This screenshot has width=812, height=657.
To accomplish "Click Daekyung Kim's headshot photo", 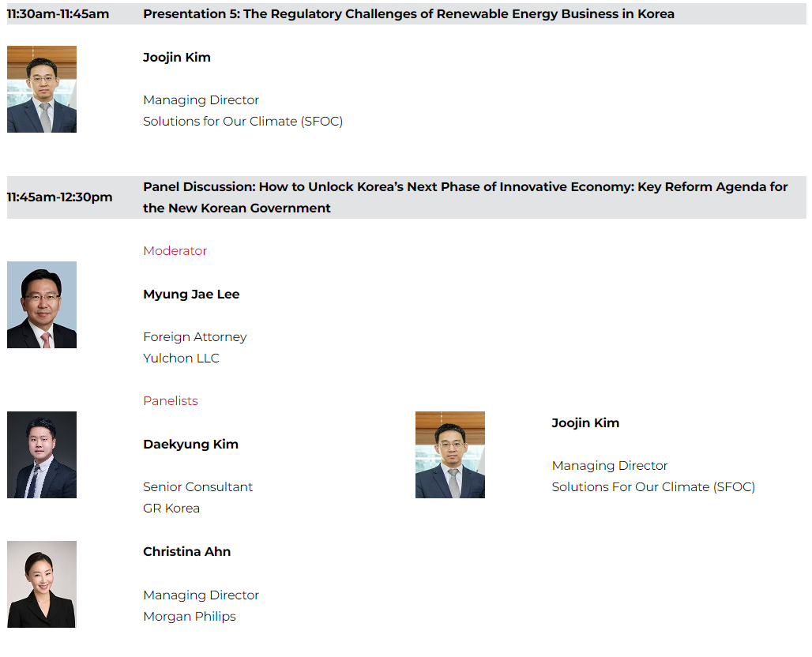I will tap(42, 455).
